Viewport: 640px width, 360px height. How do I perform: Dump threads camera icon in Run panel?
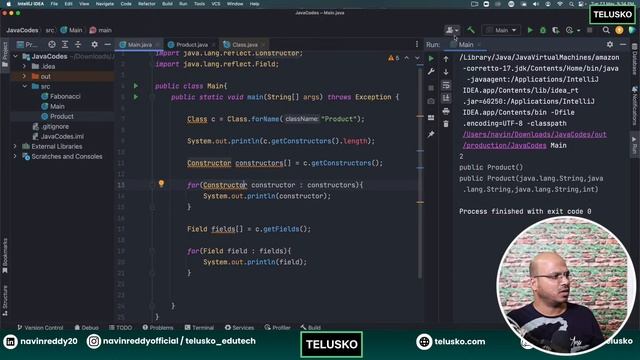[431, 101]
